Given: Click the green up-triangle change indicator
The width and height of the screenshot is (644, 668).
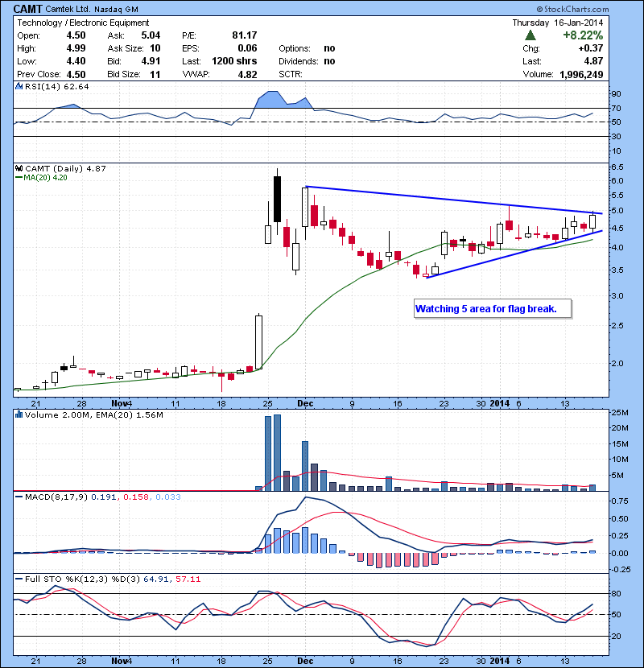Looking at the screenshot, I should click(x=530, y=35).
